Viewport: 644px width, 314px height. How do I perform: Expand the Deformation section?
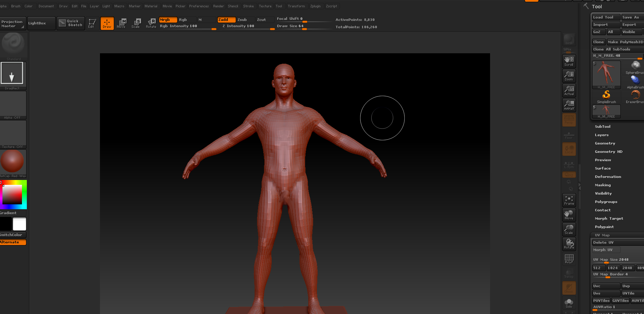608,177
